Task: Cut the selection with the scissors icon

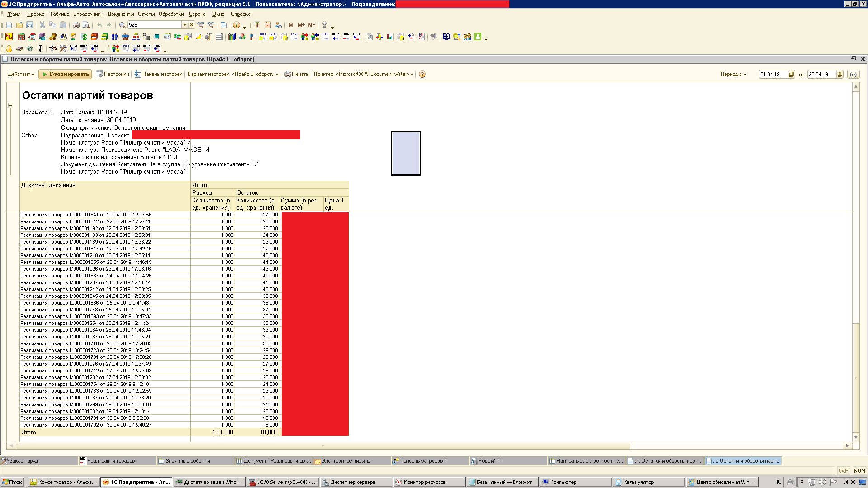Action: pos(42,25)
